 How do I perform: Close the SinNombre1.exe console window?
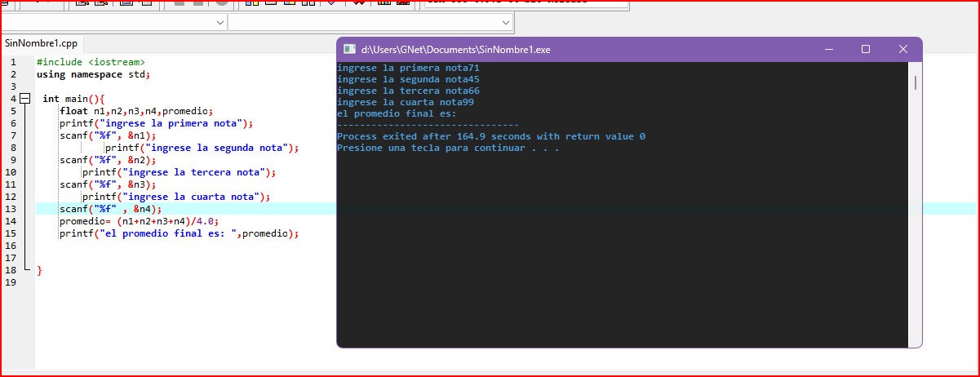[903, 49]
